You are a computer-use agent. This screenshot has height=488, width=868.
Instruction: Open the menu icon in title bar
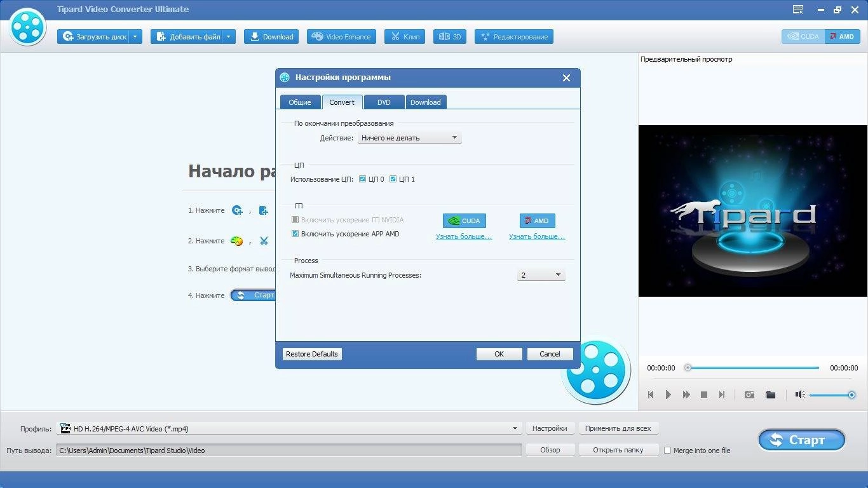798,10
